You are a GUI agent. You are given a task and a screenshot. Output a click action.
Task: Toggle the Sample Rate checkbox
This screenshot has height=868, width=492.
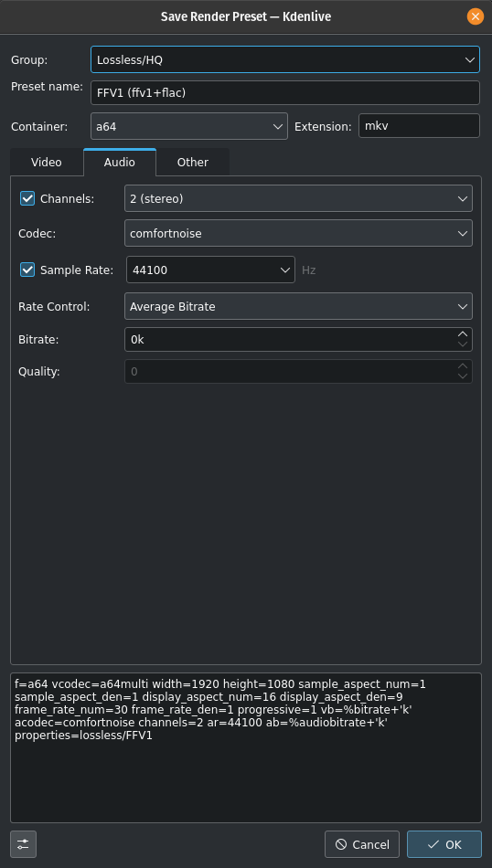tap(27, 270)
